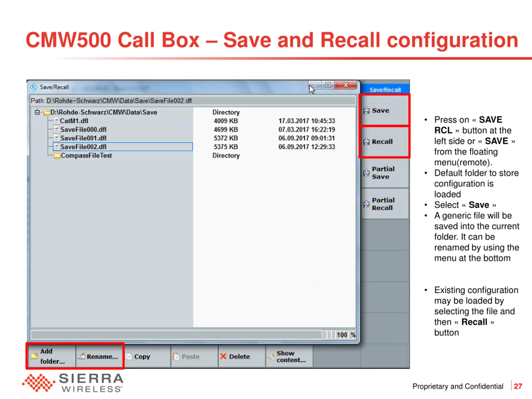Click the 5372 KB size value

(226, 138)
